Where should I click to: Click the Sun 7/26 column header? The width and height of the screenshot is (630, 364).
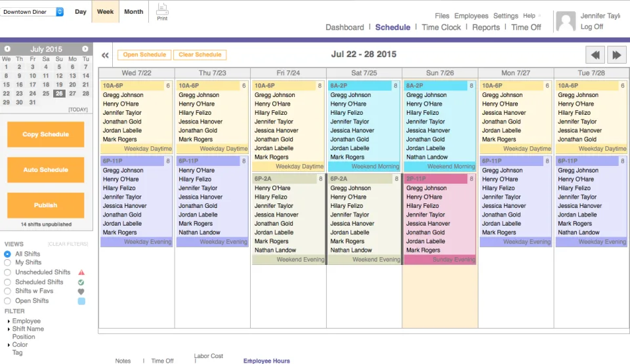click(440, 73)
